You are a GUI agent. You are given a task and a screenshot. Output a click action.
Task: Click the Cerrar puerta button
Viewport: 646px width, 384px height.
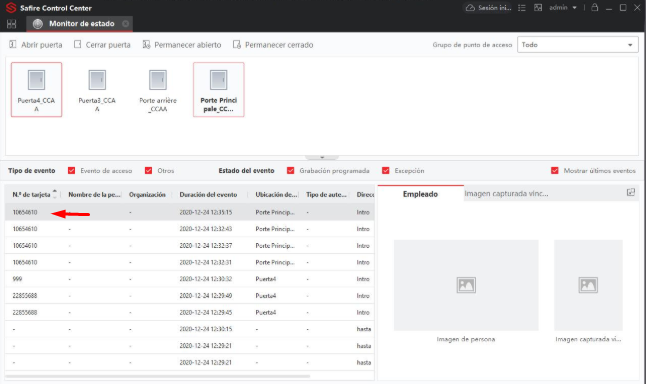point(102,45)
